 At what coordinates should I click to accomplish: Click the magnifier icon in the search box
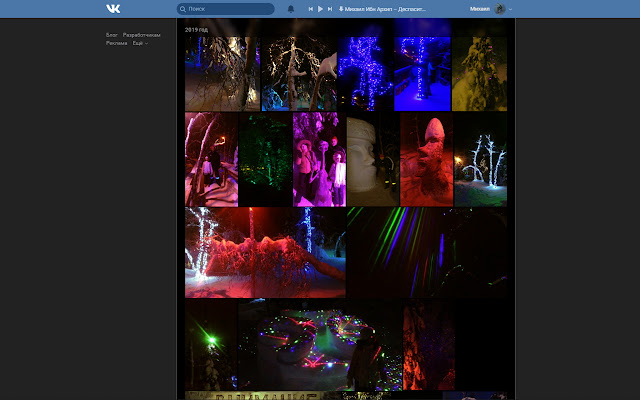(x=183, y=9)
